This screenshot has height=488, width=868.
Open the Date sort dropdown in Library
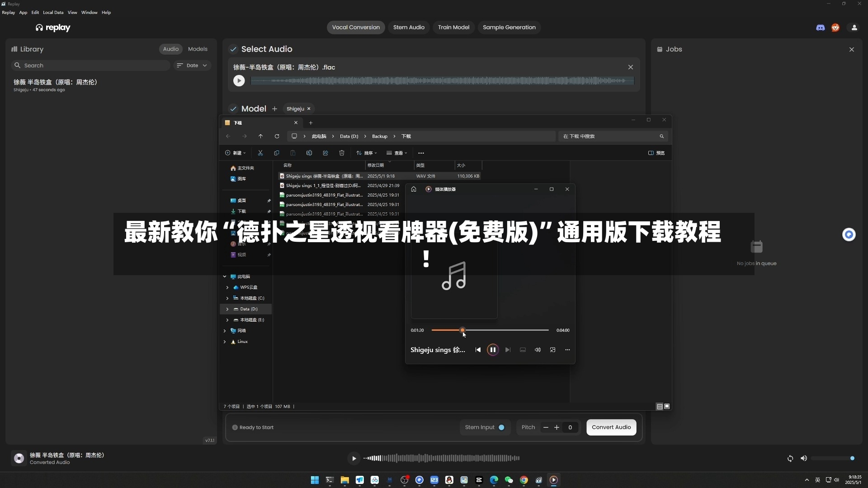(x=192, y=66)
